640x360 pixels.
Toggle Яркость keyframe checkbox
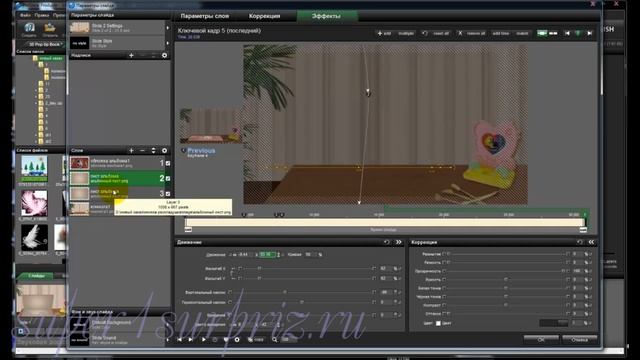444,280
